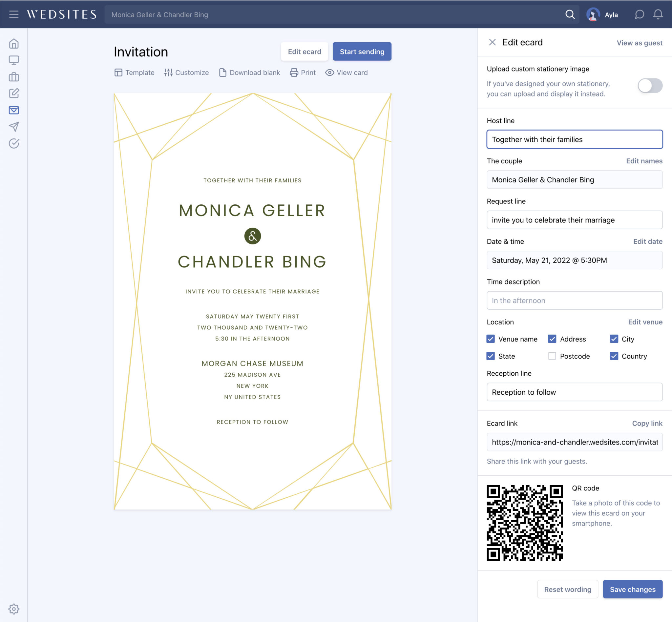
Task: Open the Dashboard home icon in sidebar
Action: tap(14, 43)
